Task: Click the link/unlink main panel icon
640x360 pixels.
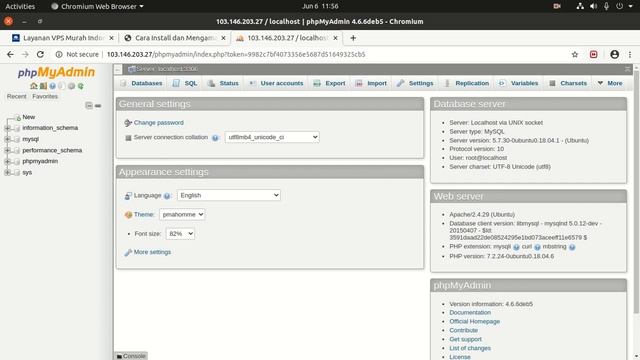Action: point(98,105)
